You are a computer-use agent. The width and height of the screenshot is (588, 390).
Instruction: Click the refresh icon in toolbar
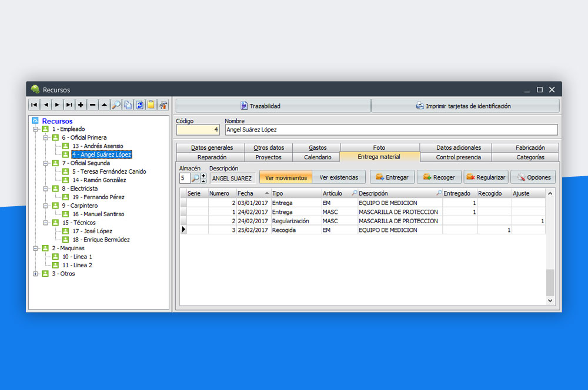[x=140, y=105]
